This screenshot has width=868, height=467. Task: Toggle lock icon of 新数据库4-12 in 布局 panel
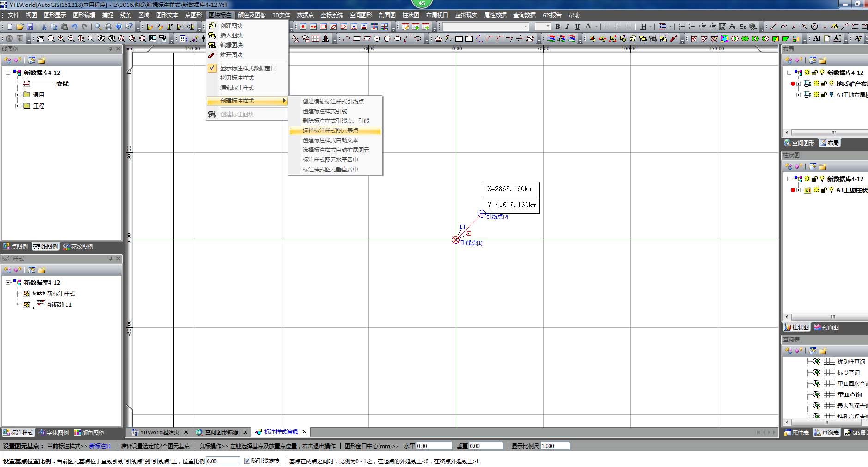814,73
